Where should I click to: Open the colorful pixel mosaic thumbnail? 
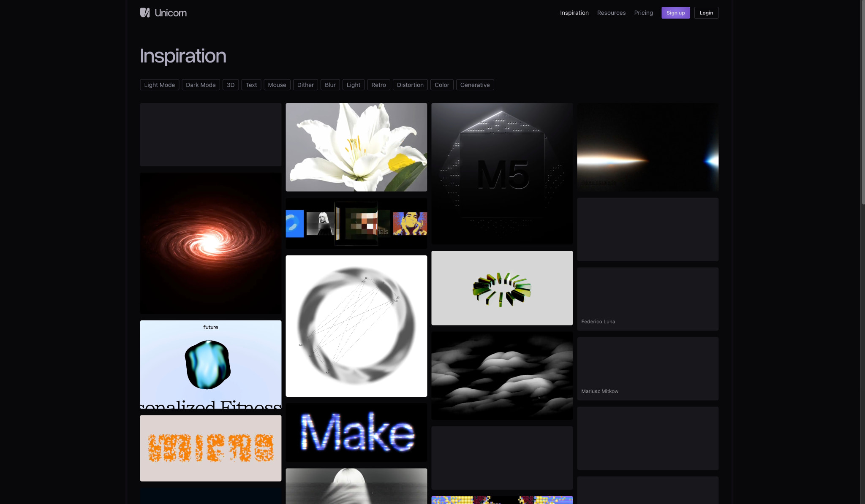pos(502,500)
